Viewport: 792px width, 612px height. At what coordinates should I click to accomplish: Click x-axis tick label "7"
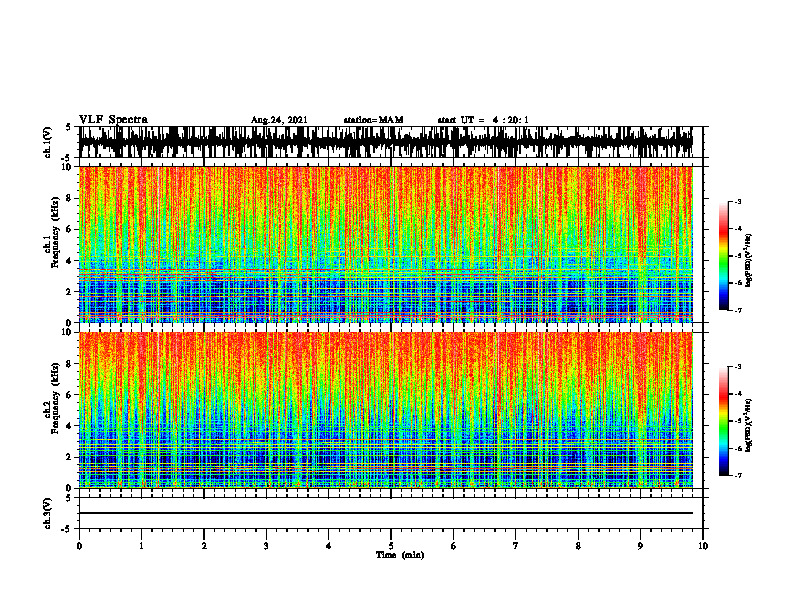516,546
